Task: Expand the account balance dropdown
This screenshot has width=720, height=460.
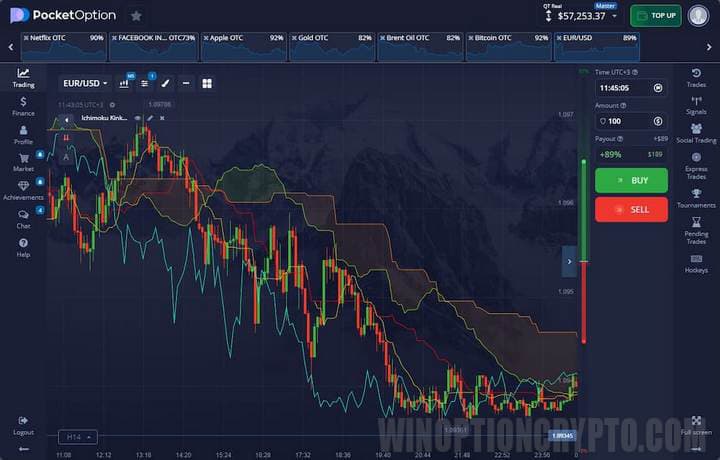Action: (x=614, y=17)
